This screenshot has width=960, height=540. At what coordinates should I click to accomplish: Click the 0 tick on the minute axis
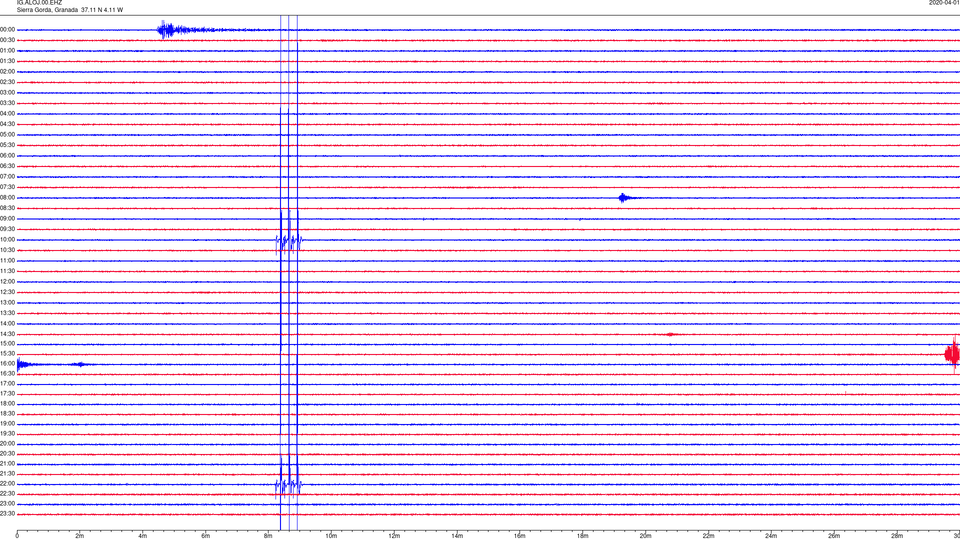[17, 536]
